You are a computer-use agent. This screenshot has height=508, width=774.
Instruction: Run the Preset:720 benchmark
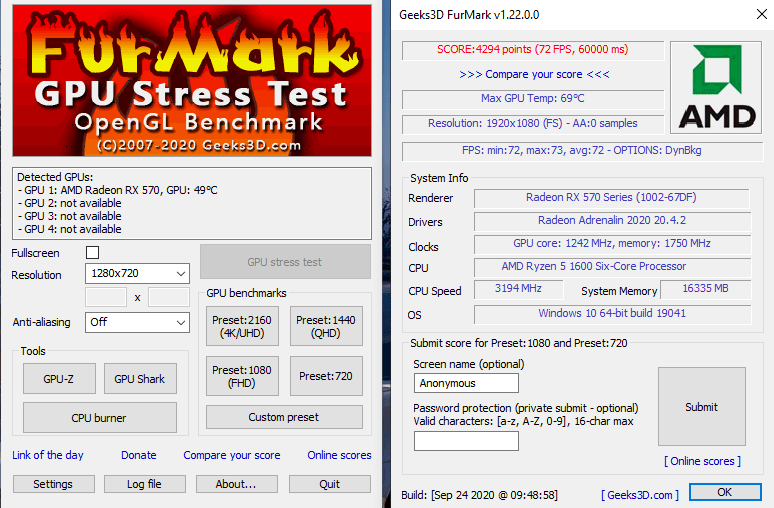(326, 376)
